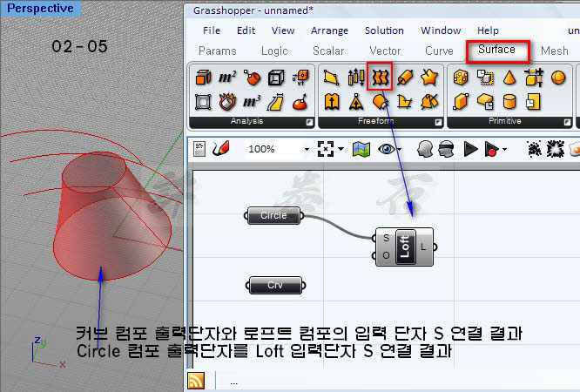Screen dimensions: 580x392
Task: Open the Edit menu
Action: [x=246, y=30]
